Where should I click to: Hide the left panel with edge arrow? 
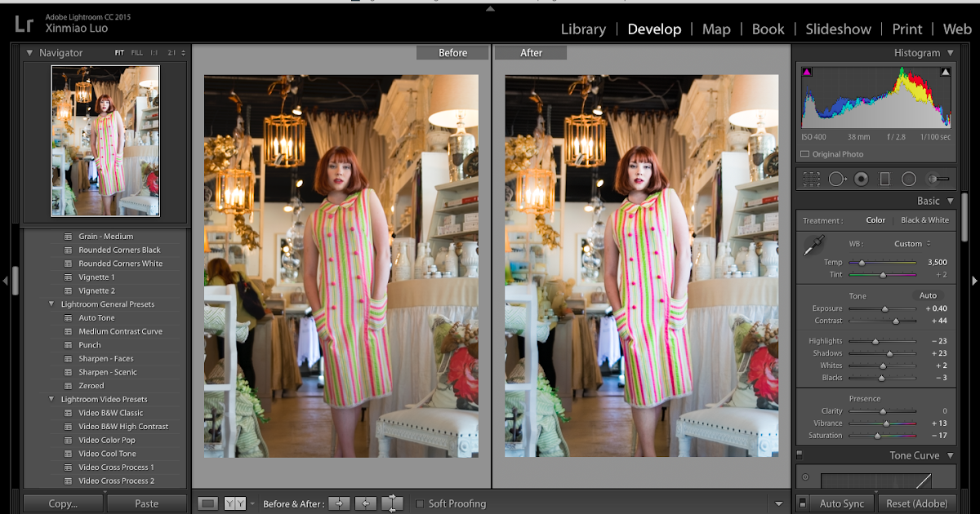pyautogui.click(x=6, y=281)
